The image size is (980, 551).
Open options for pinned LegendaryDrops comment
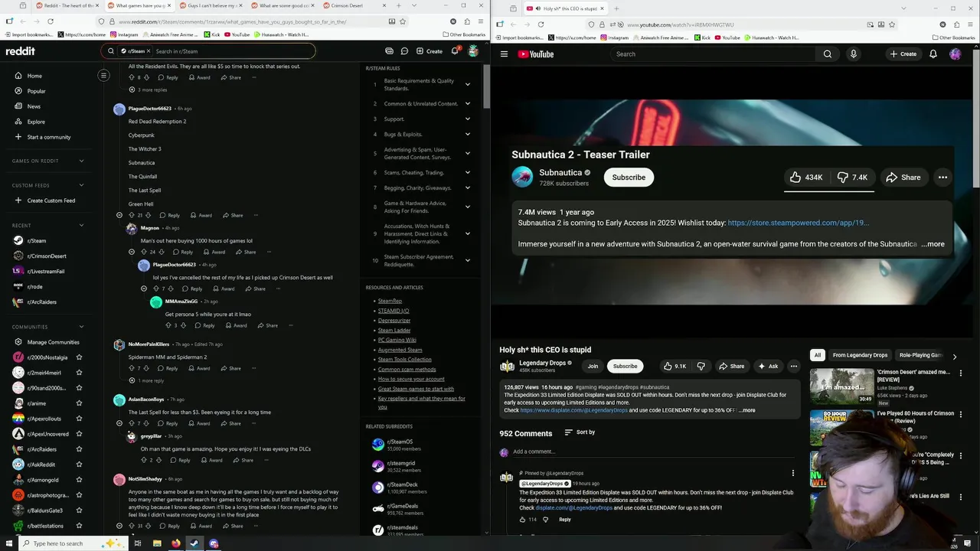click(x=793, y=474)
